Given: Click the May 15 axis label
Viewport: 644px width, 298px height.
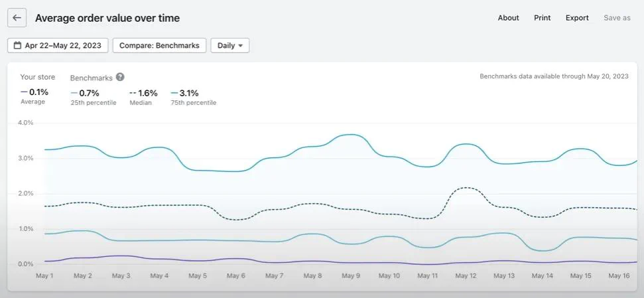Looking at the screenshot, I should tap(581, 276).
